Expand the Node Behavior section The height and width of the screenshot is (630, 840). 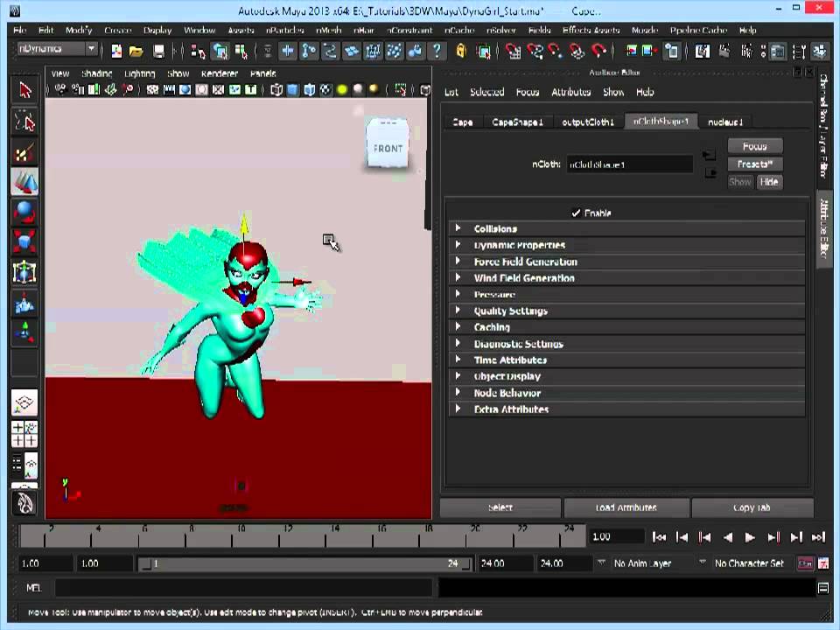tap(626, 393)
